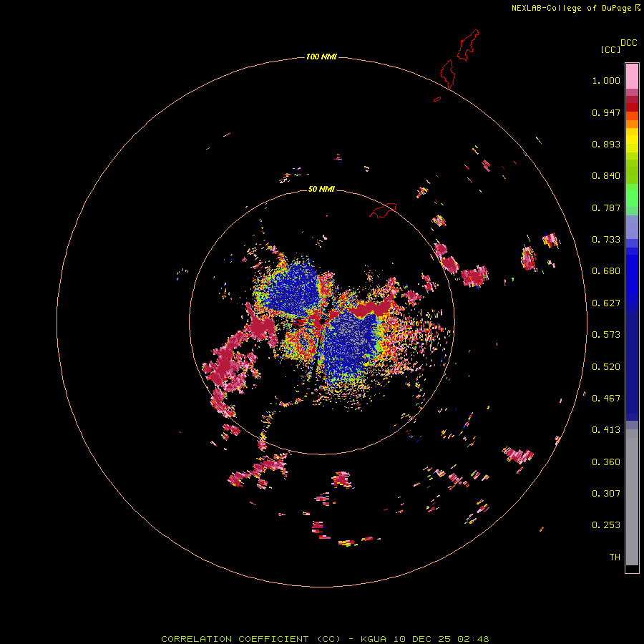Click the 0.573 legend value
Screen dimensions: 644x644
click(606, 335)
